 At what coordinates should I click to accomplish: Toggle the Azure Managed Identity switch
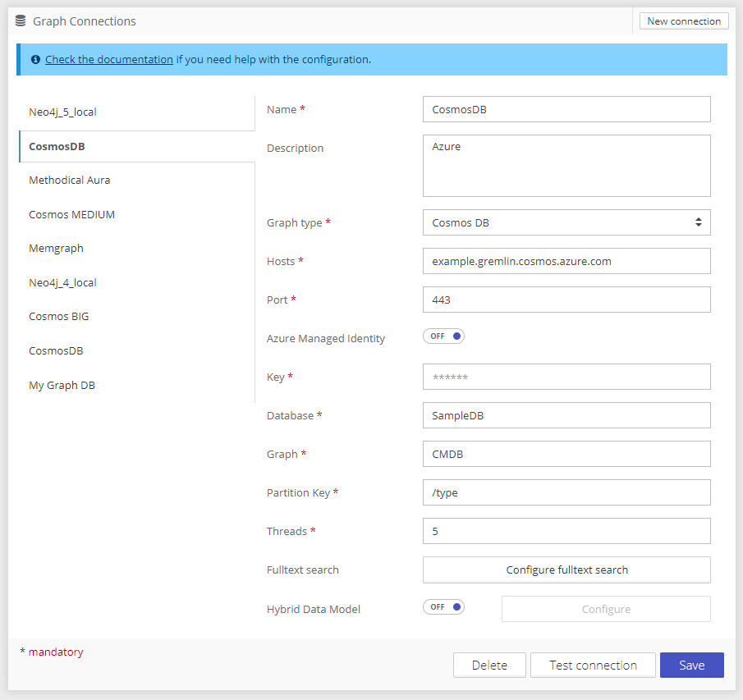coord(443,336)
